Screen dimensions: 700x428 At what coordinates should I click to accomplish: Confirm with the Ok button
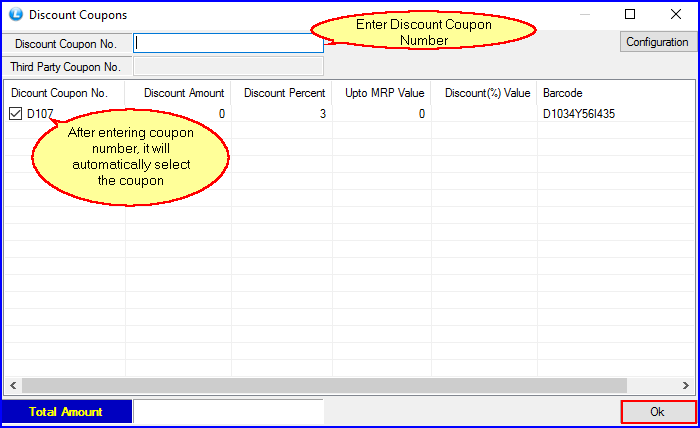pos(658,411)
